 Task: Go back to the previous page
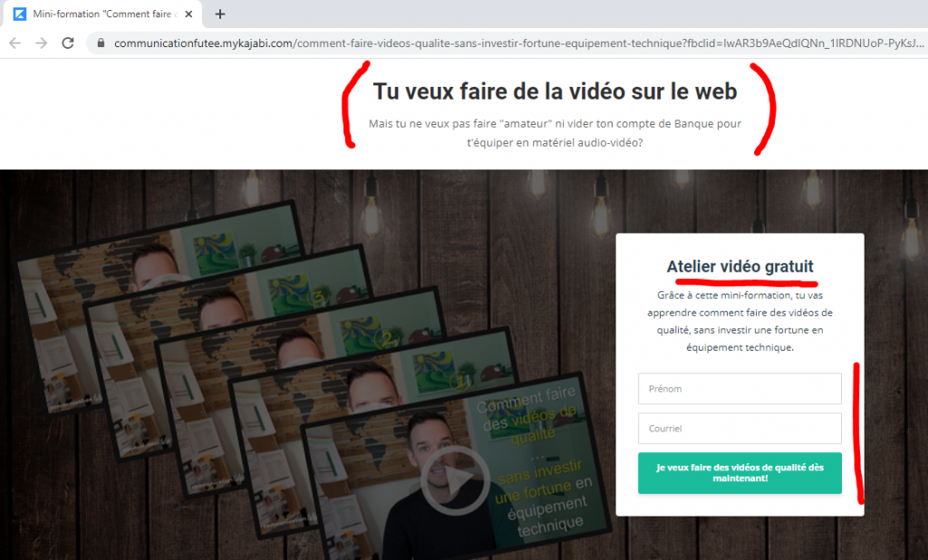tap(15, 43)
